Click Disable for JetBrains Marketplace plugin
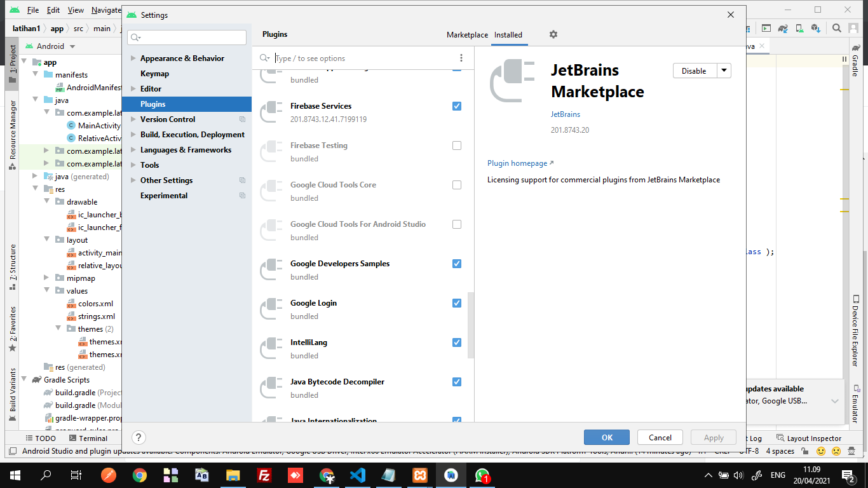 [x=695, y=71]
